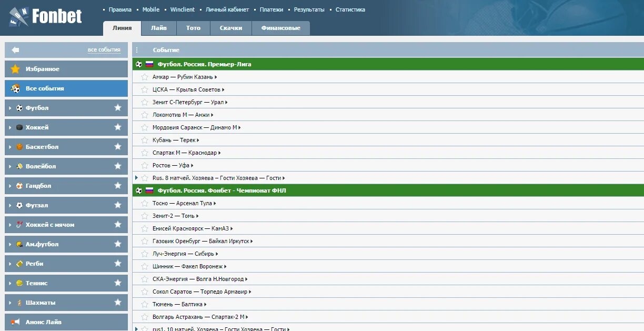
Task: Click the Избранное star icon
Action: tap(15, 69)
